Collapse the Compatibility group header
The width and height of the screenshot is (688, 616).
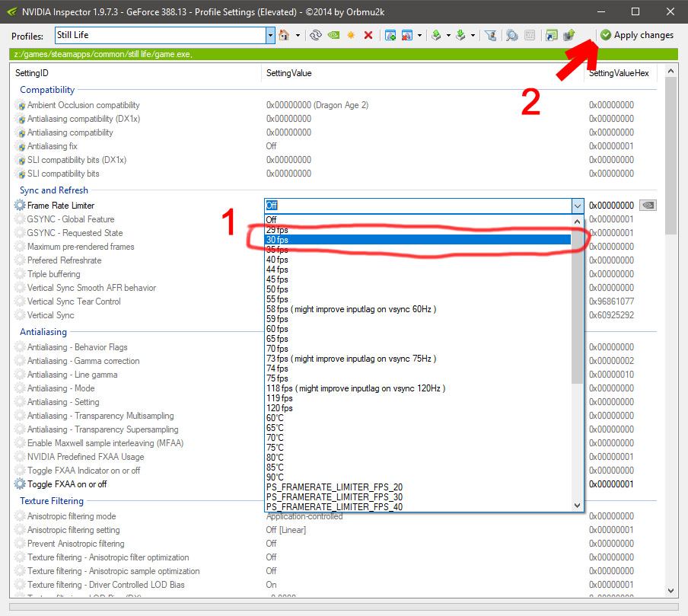(47, 90)
